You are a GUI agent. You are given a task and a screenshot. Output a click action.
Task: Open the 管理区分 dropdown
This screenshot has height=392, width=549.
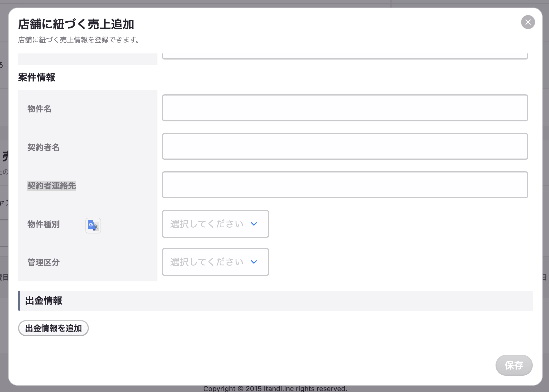click(215, 262)
